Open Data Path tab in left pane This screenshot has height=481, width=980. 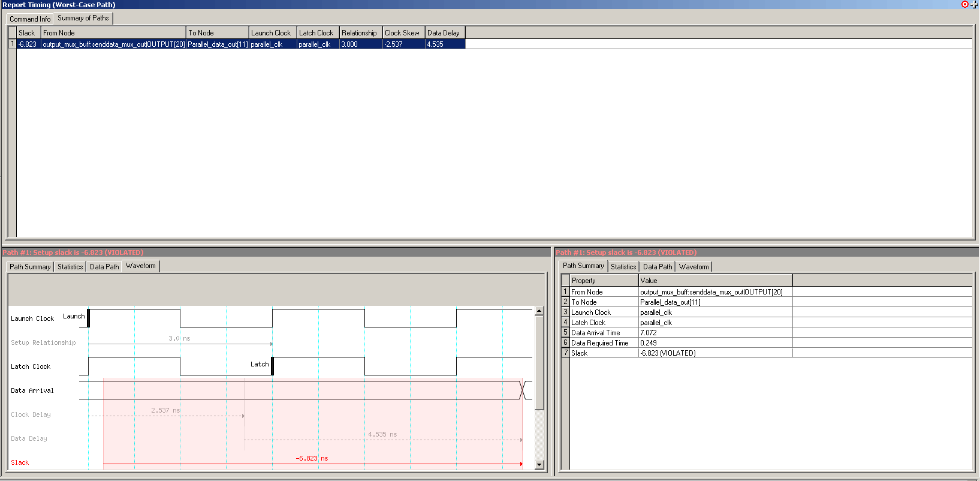104,267
